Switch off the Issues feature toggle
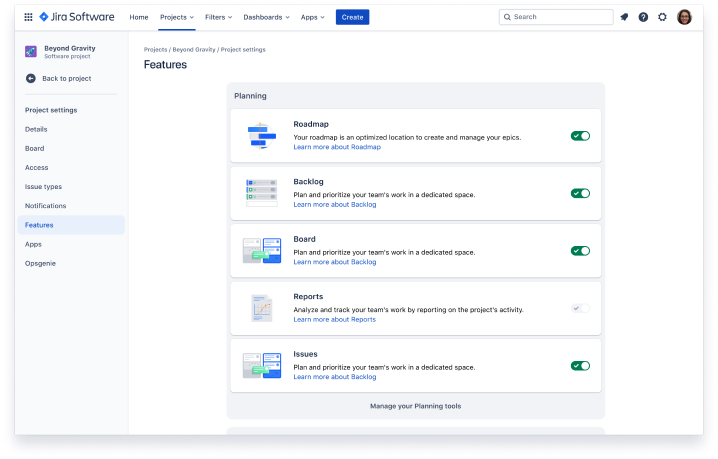Viewport: 718px width, 459px height. coord(580,366)
